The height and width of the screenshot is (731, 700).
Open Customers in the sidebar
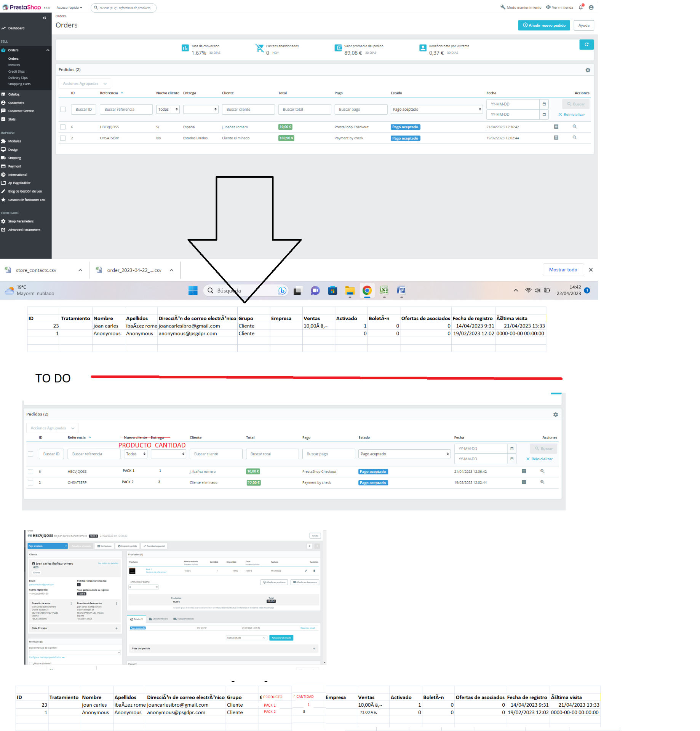point(16,102)
